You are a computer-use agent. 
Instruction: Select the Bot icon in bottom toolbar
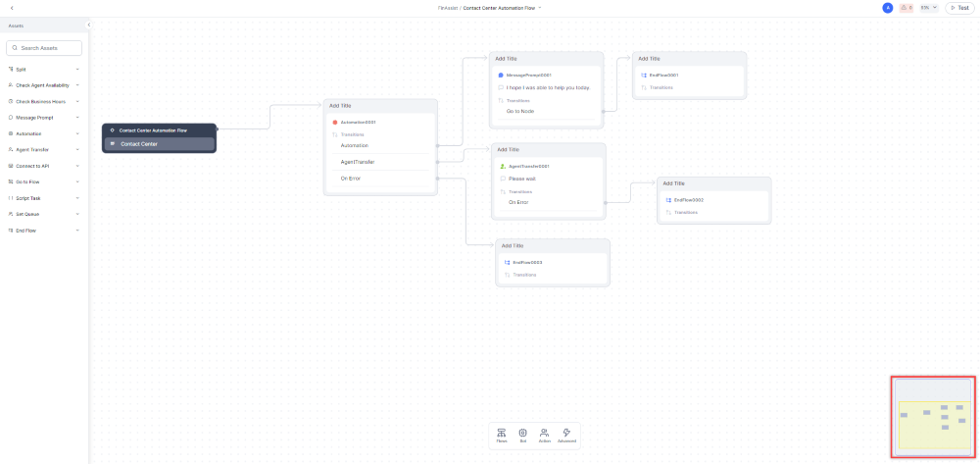522,436
